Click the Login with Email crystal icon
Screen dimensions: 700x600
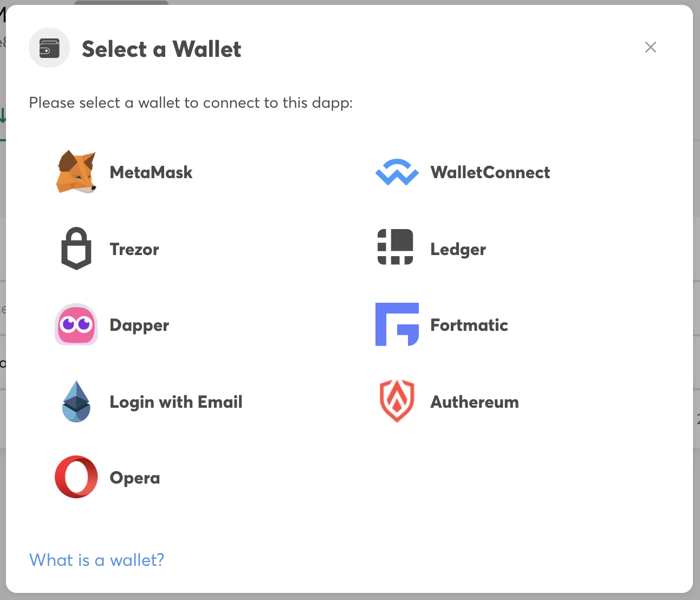pyautogui.click(x=76, y=401)
